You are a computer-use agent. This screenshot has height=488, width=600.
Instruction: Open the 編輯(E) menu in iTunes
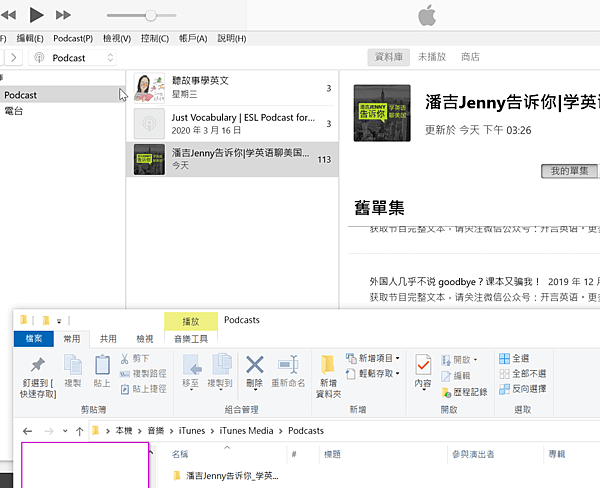(30, 38)
